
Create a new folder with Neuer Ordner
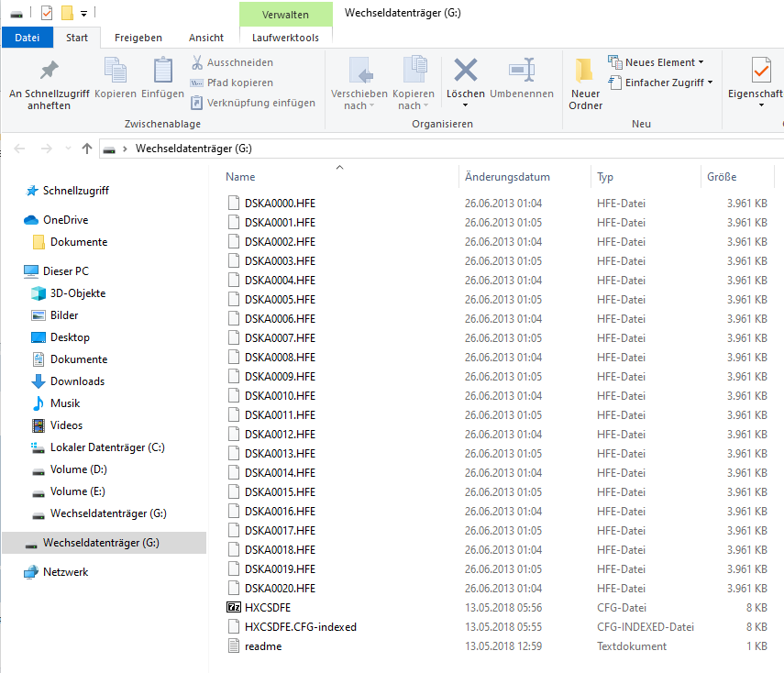click(x=586, y=83)
